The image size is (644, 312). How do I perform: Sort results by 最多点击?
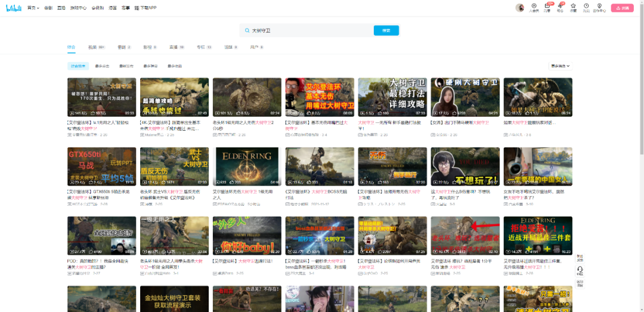pyautogui.click(x=102, y=66)
